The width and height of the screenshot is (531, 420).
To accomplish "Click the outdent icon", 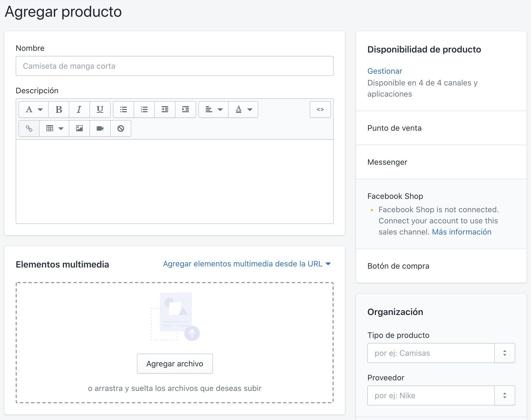I will click(165, 109).
